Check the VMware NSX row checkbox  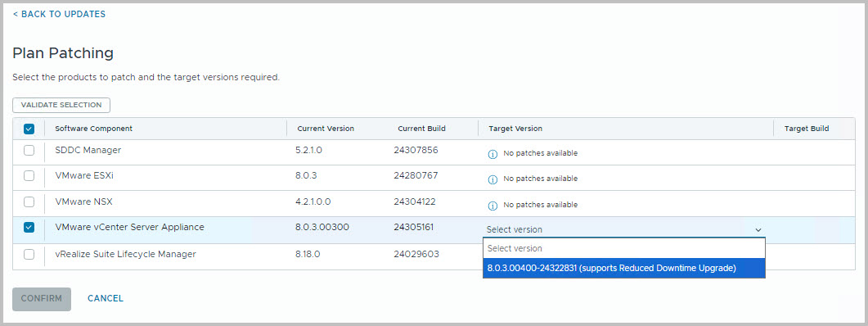29,201
